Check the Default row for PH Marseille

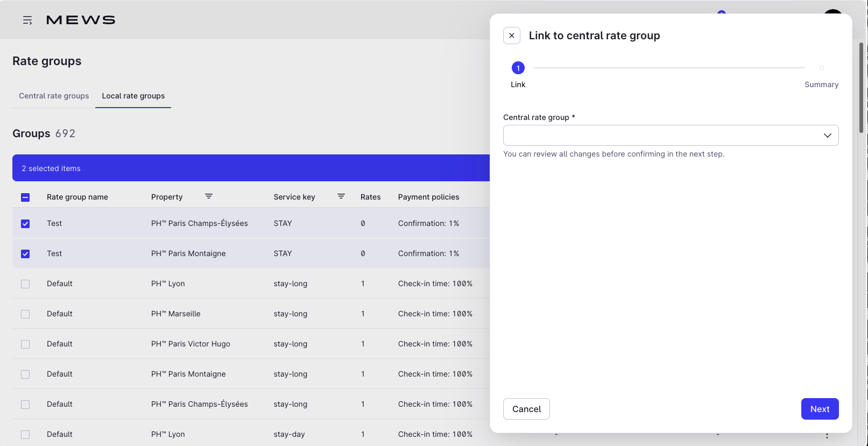click(25, 314)
